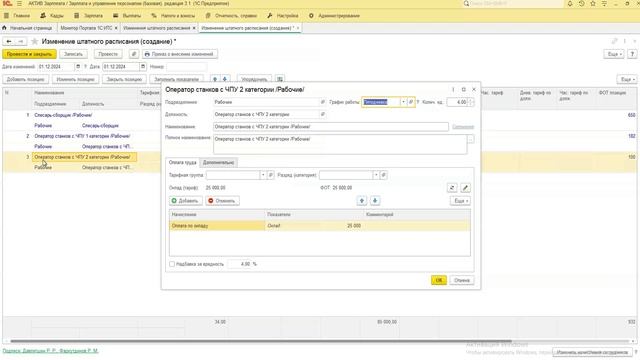Open Администрирование menu section
This screenshot has width=640, height=360.
(x=334, y=16)
